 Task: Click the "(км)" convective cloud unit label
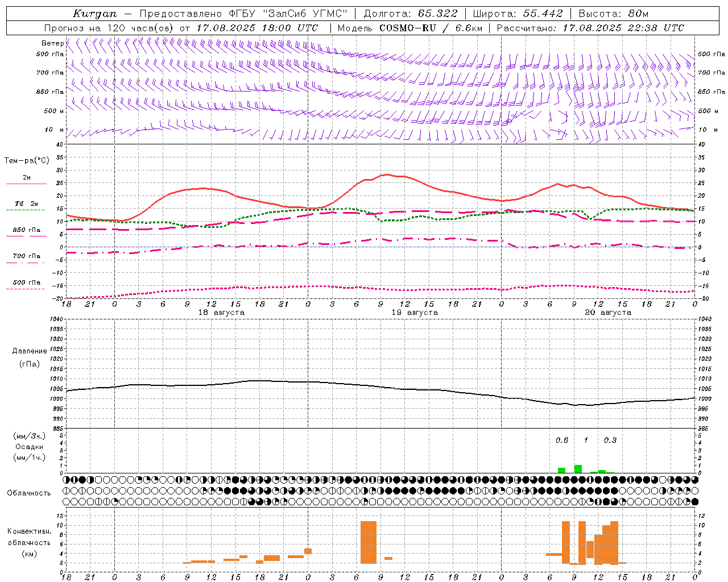(30, 554)
